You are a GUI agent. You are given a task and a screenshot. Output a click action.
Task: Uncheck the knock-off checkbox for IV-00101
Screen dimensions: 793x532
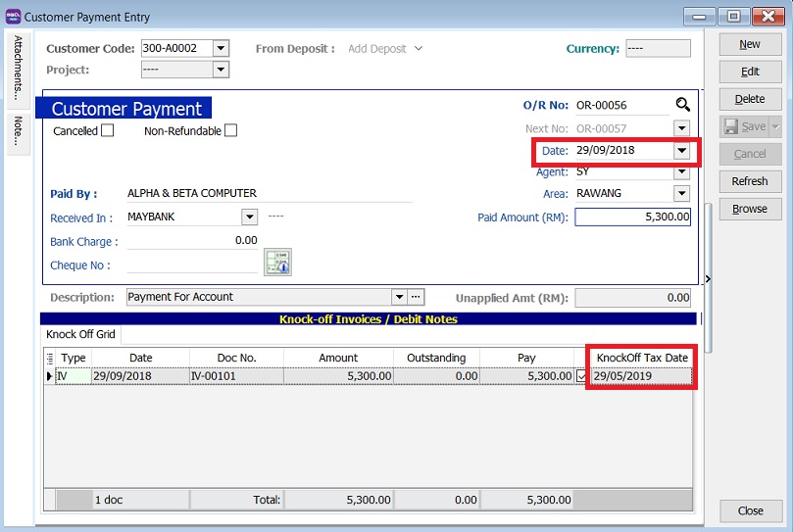[x=582, y=376]
